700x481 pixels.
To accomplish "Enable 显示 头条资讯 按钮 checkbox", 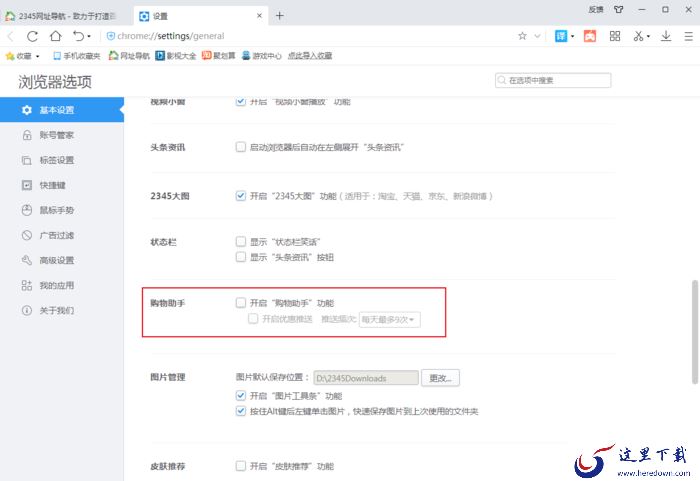I will coord(241,257).
